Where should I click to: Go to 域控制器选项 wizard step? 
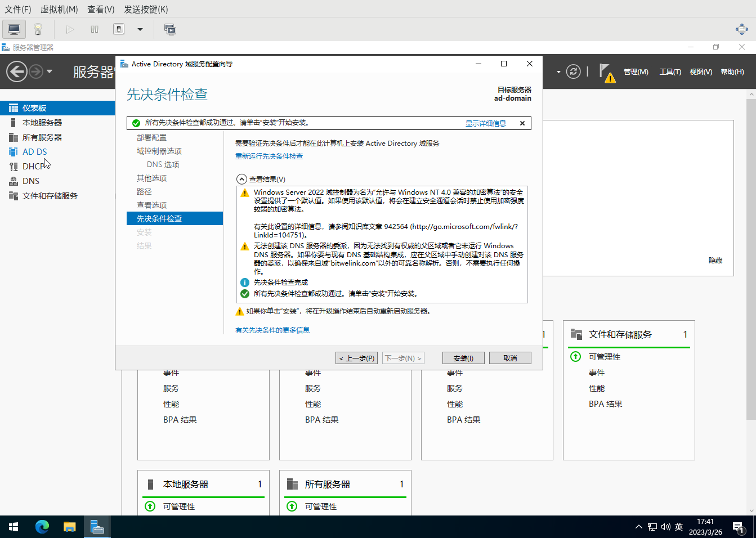159,151
